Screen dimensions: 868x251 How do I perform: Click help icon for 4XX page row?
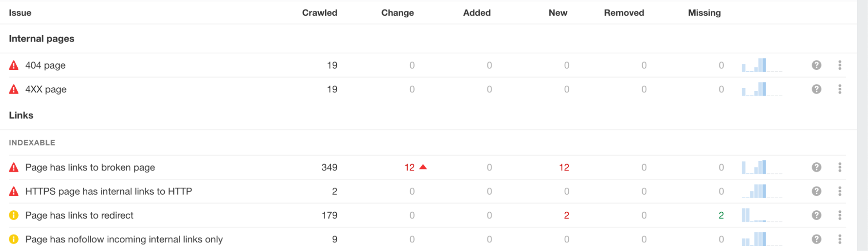click(816, 89)
